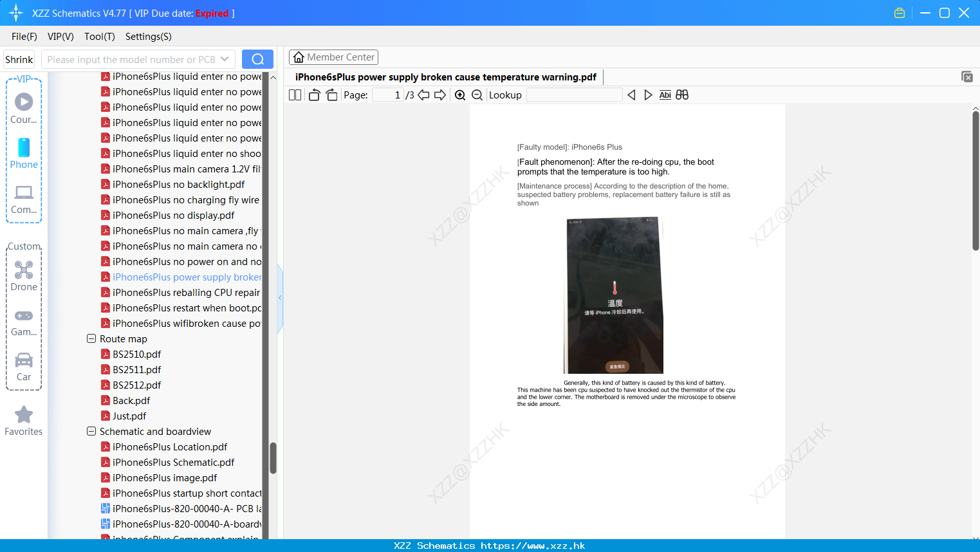Open the Settings(S) menu

(149, 37)
